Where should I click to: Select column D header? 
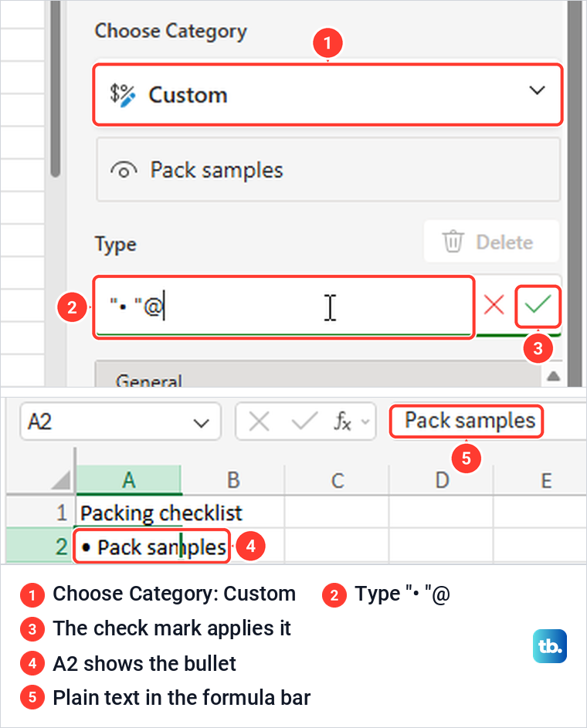pyautogui.click(x=442, y=480)
